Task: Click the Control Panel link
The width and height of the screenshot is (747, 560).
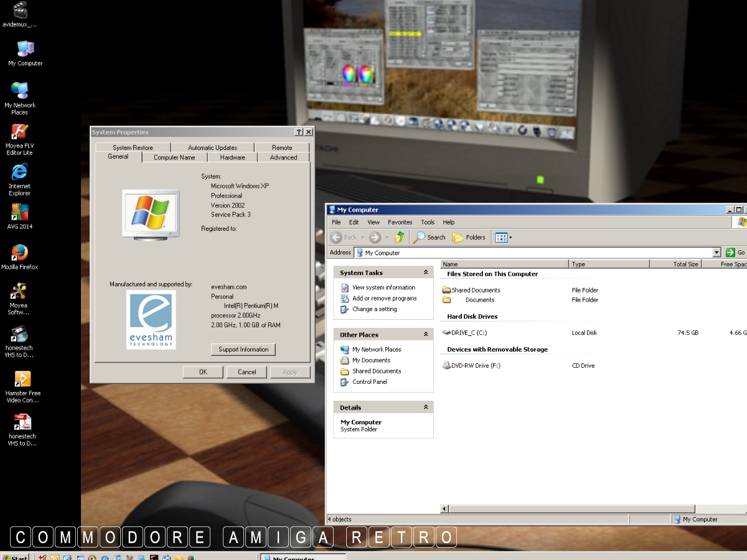Action: pos(370,382)
